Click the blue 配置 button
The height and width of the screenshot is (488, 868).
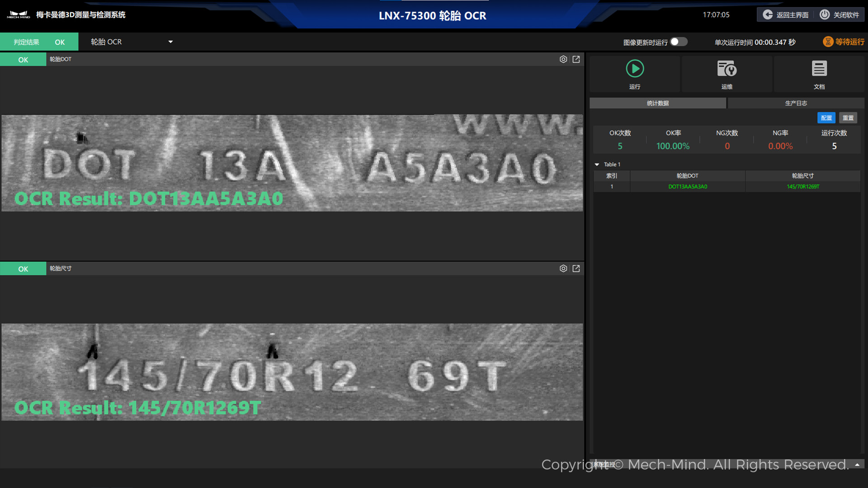click(826, 118)
